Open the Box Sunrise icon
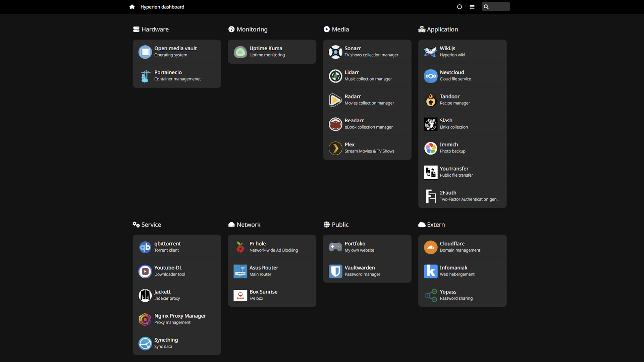This screenshot has height=362, width=644. [x=240, y=296]
